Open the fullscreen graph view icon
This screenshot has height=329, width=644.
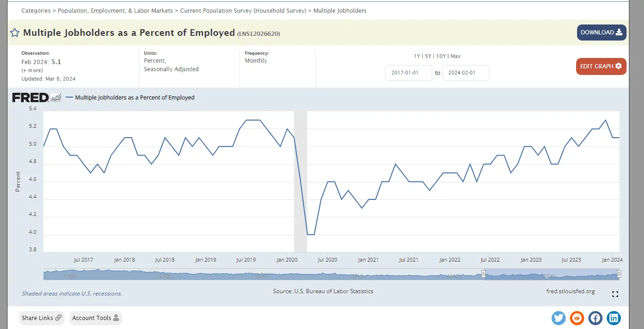615,294
